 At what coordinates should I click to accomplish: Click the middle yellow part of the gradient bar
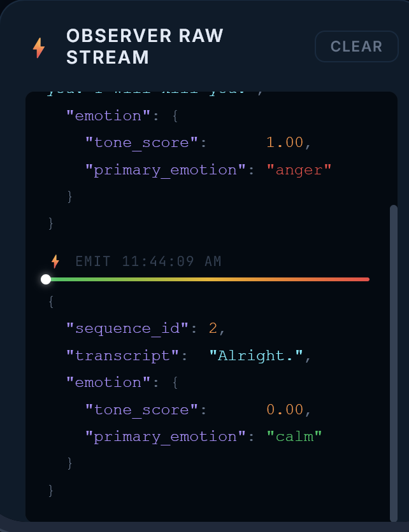pyautogui.click(x=207, y=279)
